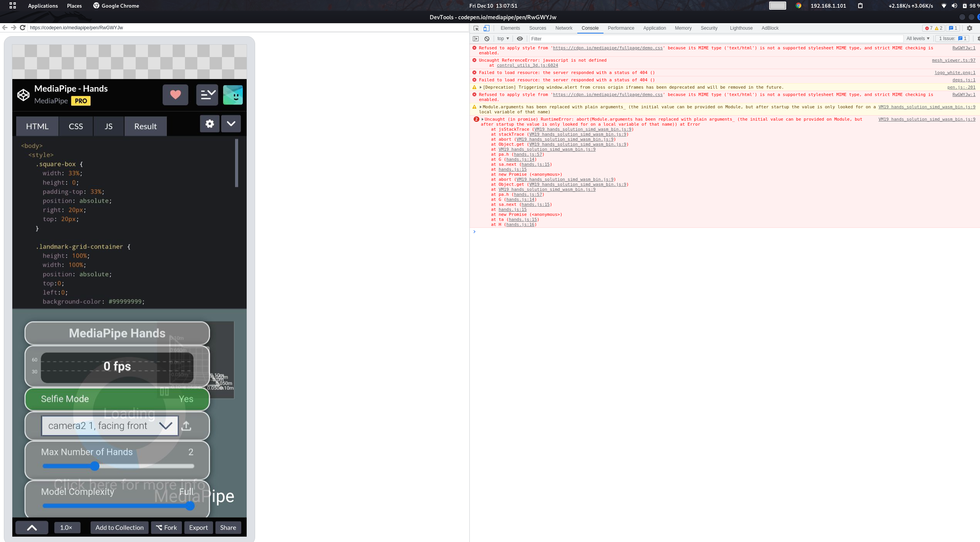Open the camera2 facing front selector

click(x=109, y=426)
